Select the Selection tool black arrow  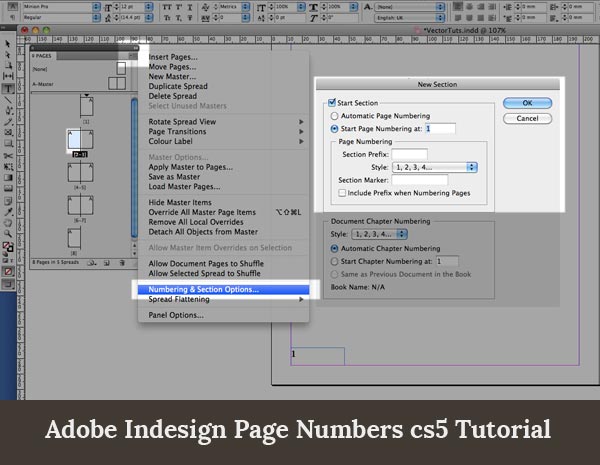coord(8,44)
